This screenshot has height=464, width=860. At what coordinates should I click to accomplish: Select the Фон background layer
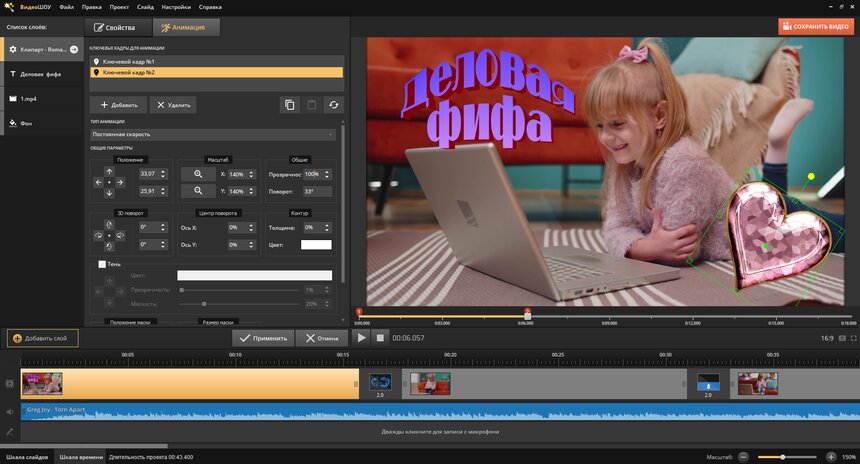pos(42,123)
